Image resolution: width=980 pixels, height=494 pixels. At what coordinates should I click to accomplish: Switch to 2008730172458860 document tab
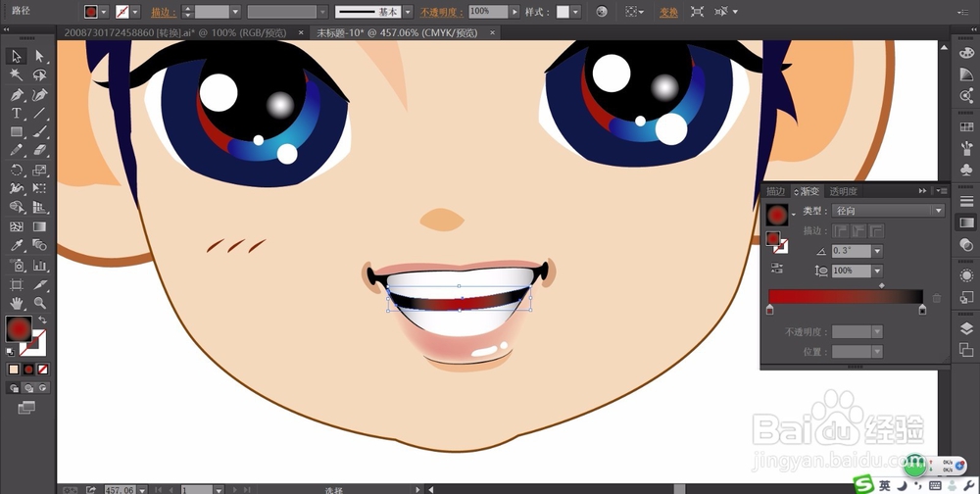point(175,32)
